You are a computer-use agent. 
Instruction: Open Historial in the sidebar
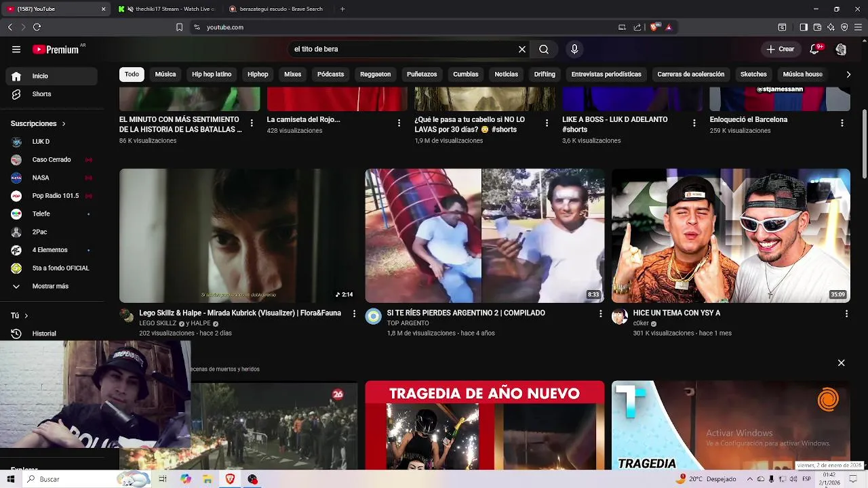pyautogui.click(x=52, y=333)
